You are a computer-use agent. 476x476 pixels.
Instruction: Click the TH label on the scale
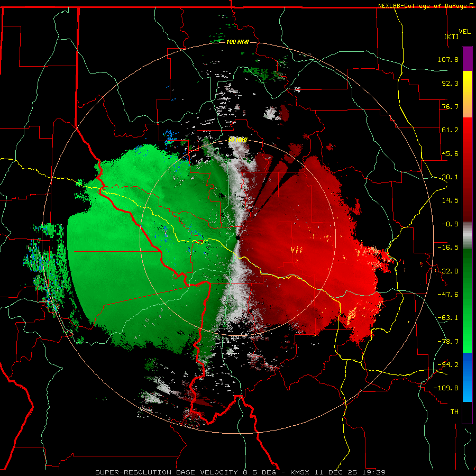454,412
